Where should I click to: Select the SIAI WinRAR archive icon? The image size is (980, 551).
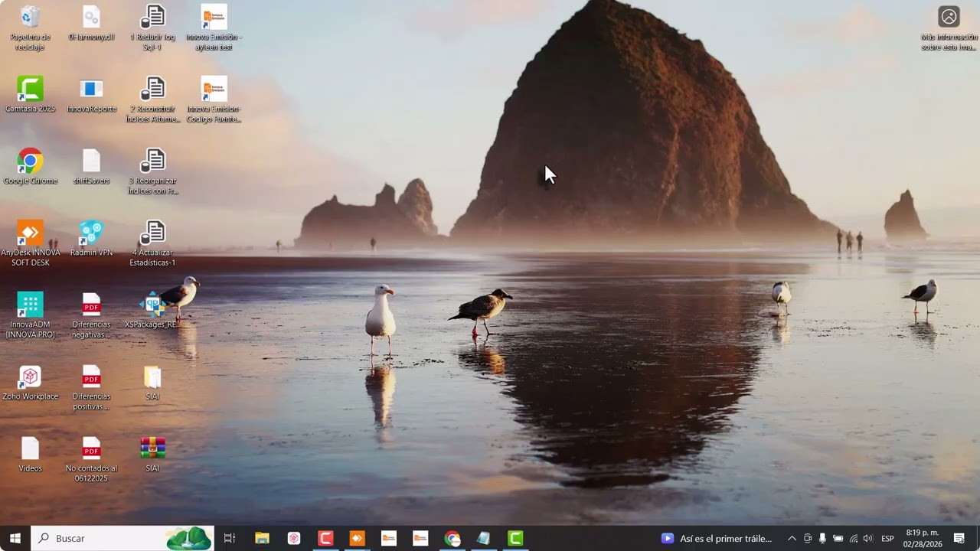click(153, 455)
